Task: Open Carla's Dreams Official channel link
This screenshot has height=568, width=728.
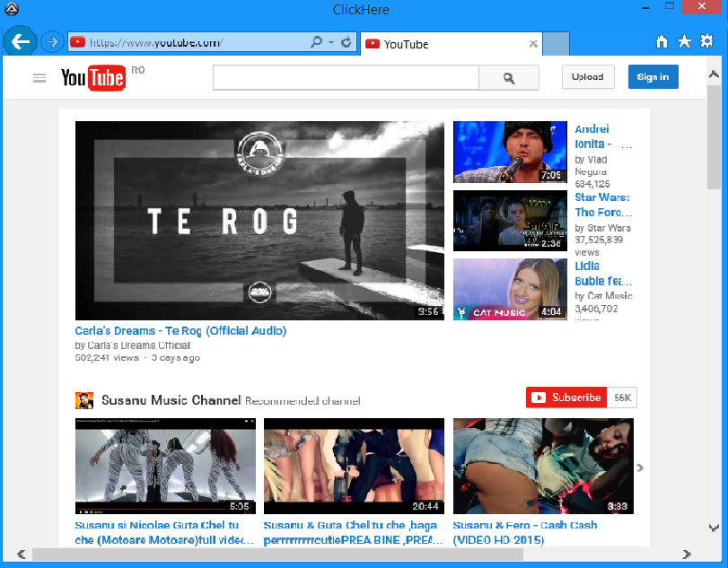Action: click(139, 345)
